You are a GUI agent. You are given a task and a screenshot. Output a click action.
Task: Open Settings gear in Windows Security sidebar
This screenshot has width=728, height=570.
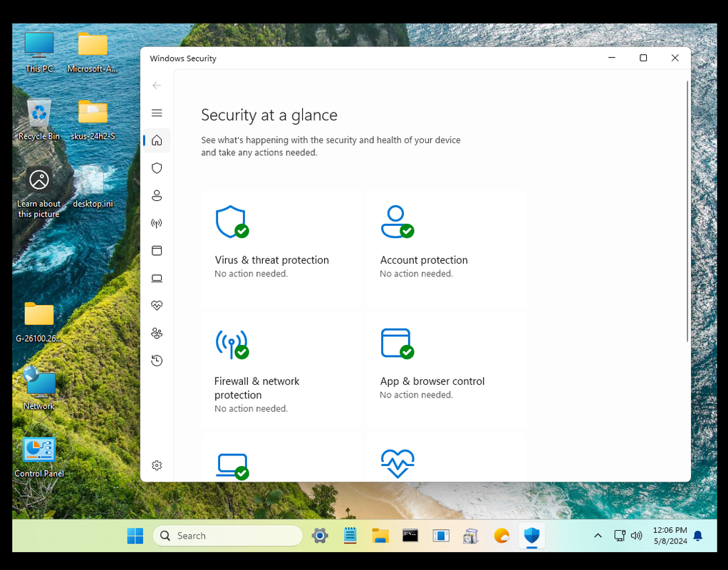pyautogui.click(x=157, y=465)
